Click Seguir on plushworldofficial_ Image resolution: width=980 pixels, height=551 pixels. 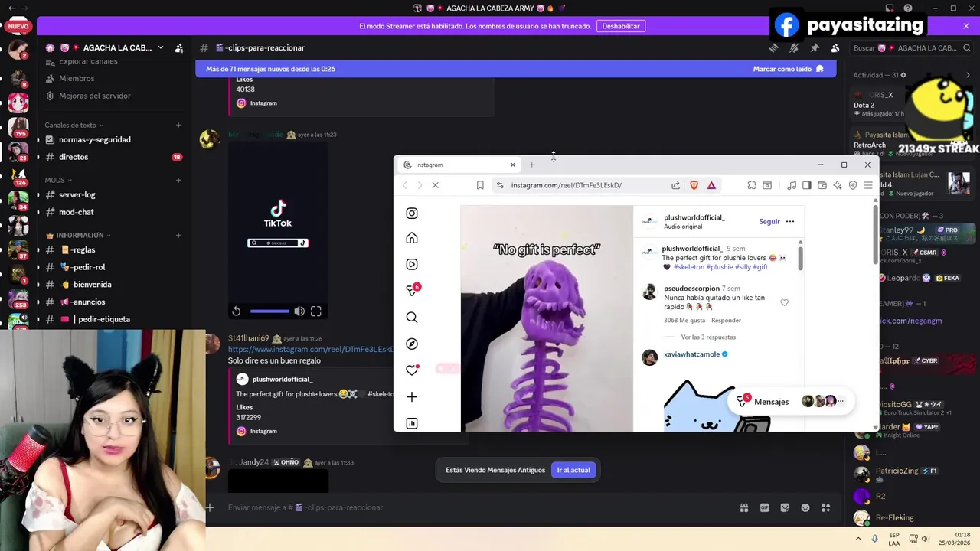[769, 222]
